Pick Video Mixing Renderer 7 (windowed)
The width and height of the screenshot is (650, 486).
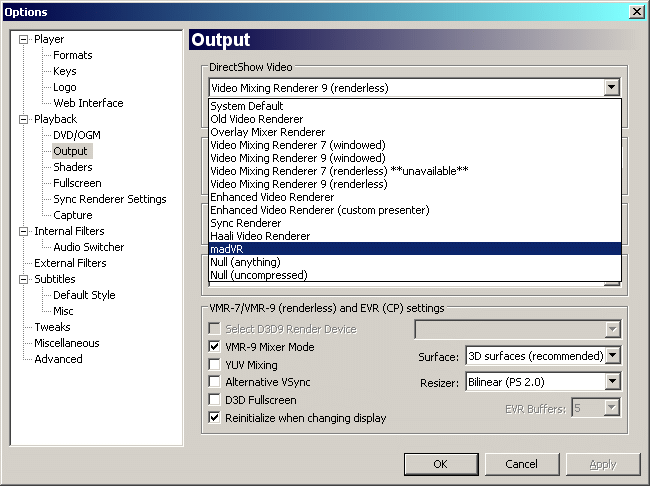[415, 145]
